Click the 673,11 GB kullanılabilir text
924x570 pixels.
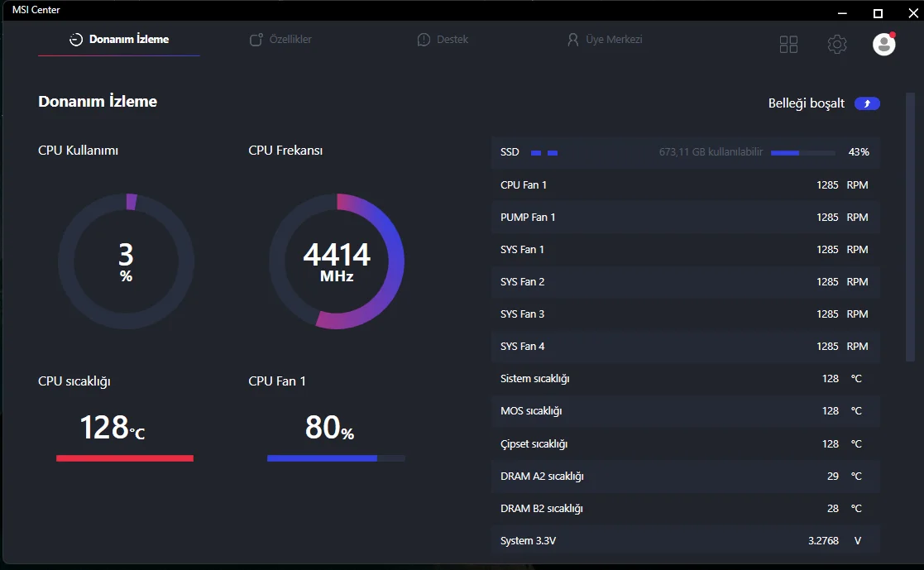click(711, 152)
